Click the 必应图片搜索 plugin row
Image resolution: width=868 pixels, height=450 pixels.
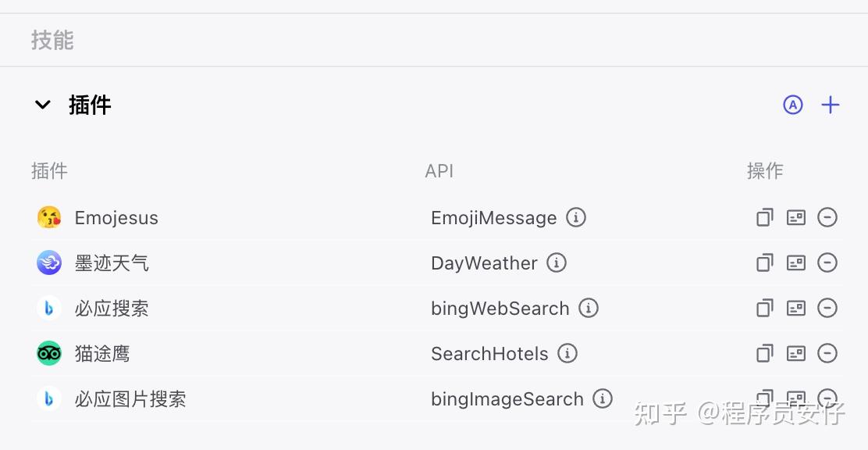pyautogui.click(x=437, y=398)
